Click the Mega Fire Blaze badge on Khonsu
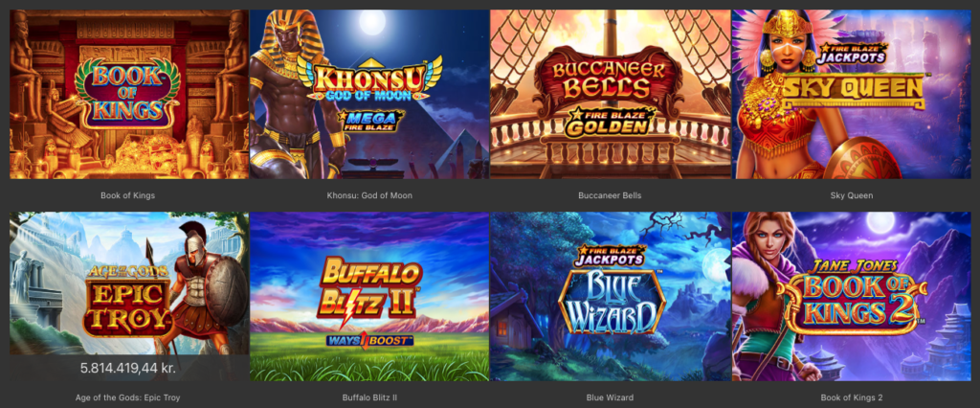The width and height of the screenshot is (980, 408). tap(370, 121)
